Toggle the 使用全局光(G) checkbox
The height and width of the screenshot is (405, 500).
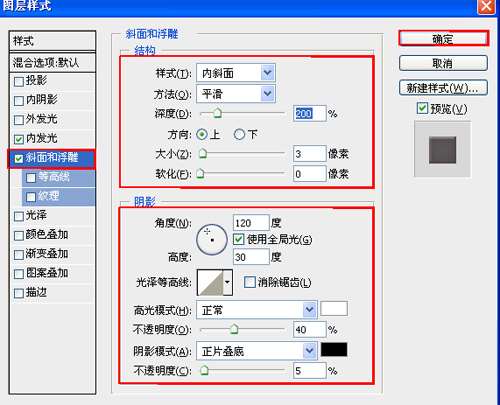238,239
